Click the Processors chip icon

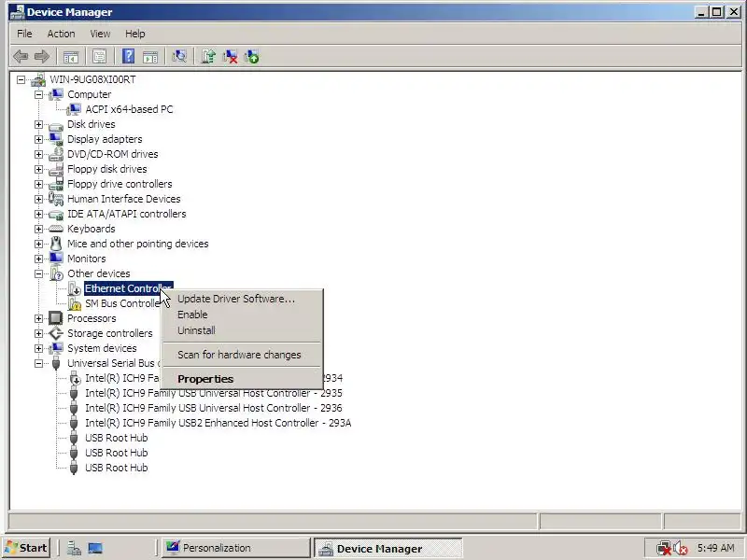pyautogui.click(x=56, y=318)
